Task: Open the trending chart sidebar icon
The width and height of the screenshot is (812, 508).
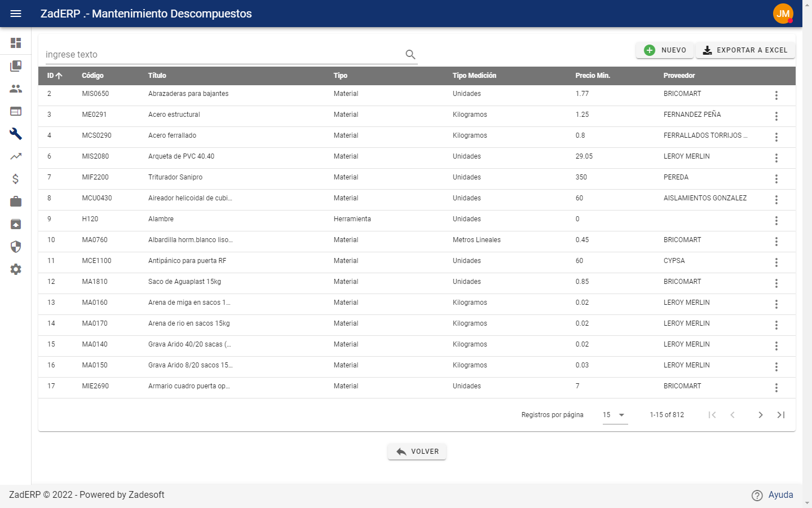Action: [x=16, y=156]
